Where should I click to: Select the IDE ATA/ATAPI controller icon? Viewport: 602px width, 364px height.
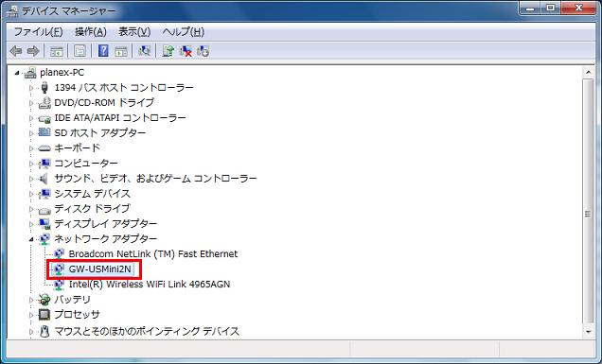[x=44, y=118]
